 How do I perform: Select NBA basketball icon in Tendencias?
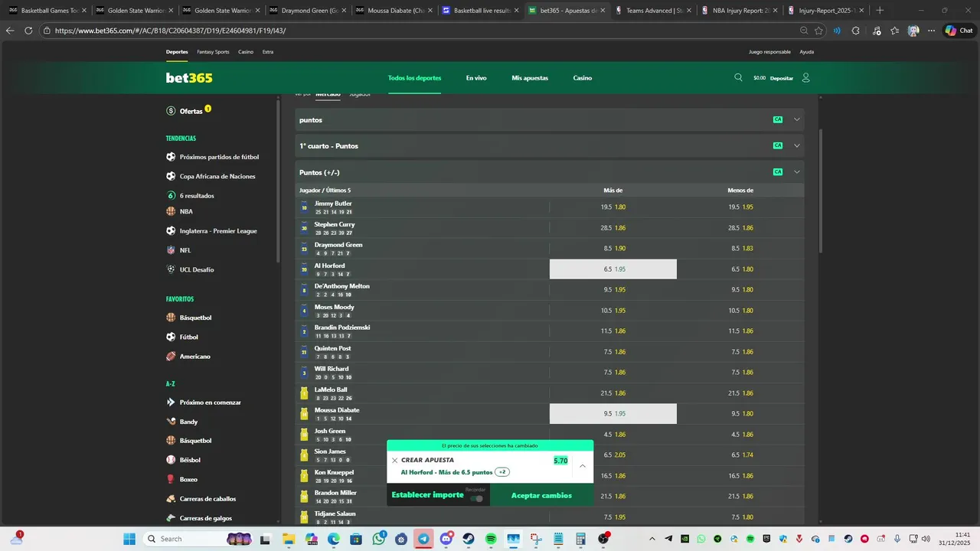pyautogui.click(x=171, y=211)
